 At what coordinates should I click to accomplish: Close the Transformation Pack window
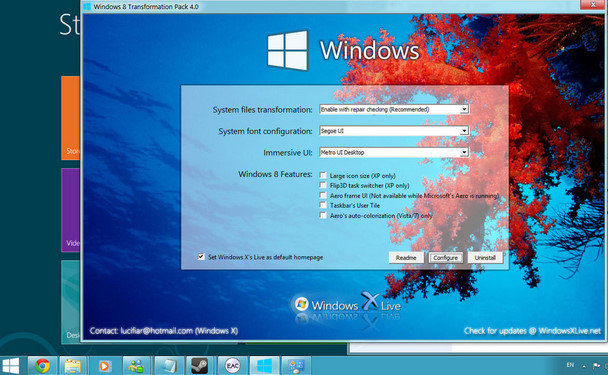click(593, 4)
